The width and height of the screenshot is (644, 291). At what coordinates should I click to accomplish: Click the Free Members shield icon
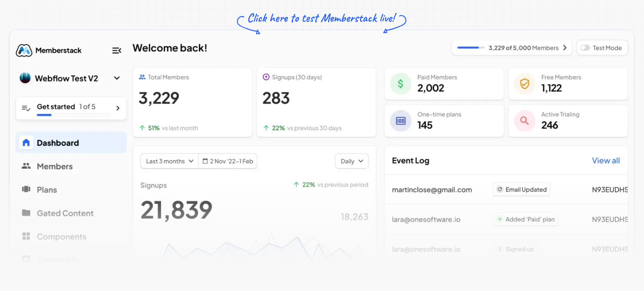[x=525, y=84]
